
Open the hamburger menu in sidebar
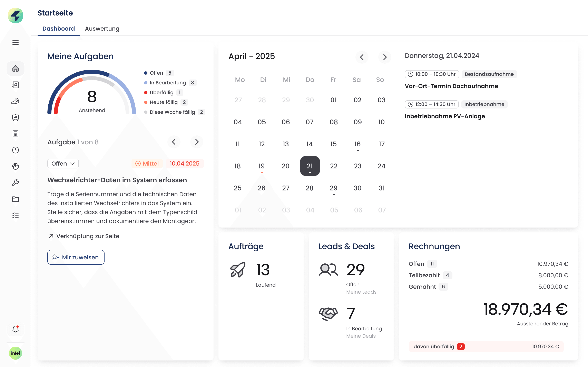coord(15,42)
